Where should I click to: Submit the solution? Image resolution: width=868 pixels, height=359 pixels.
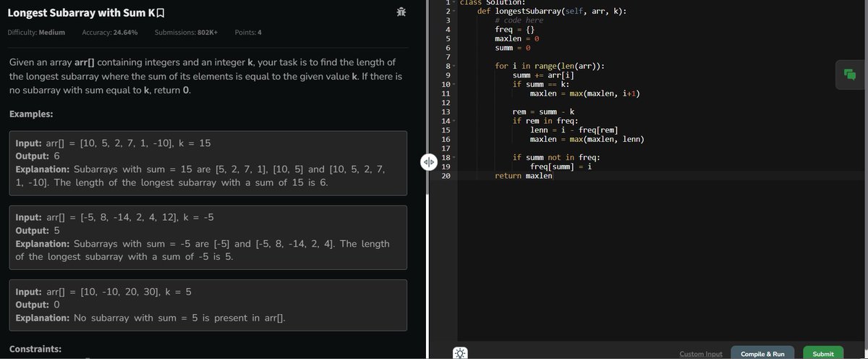823,353
